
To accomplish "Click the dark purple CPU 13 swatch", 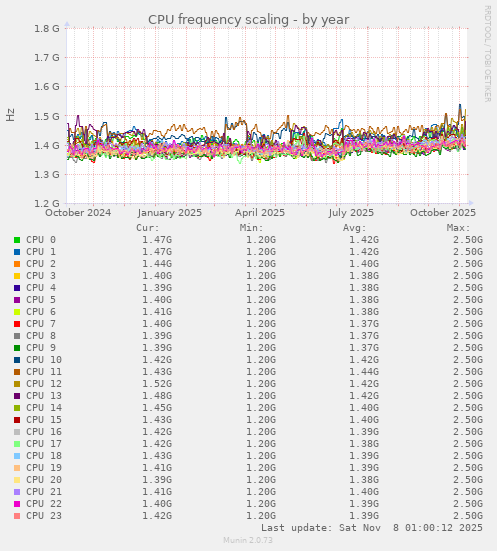I will click(17, 396).
